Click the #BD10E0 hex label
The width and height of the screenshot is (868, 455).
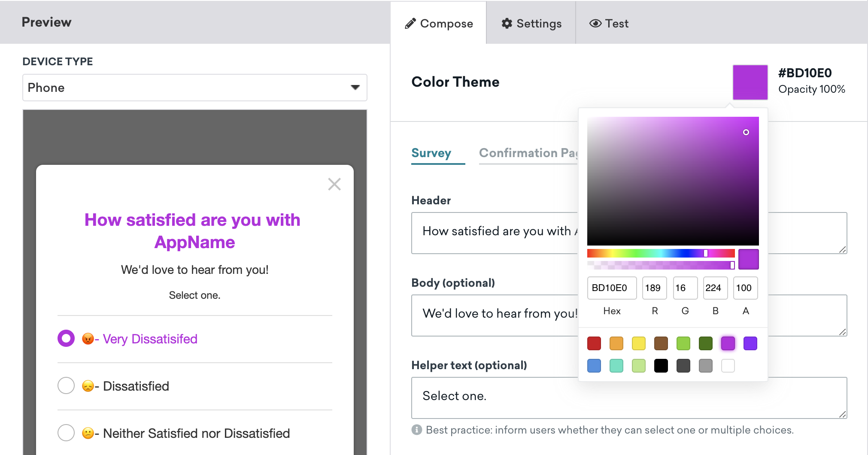click(x=805, y=73)
